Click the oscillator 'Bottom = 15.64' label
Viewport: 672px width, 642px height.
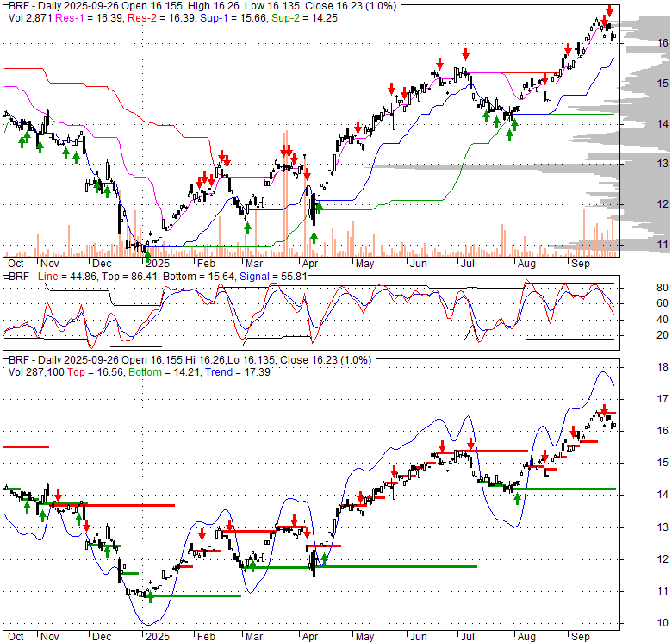pos(199,277)
